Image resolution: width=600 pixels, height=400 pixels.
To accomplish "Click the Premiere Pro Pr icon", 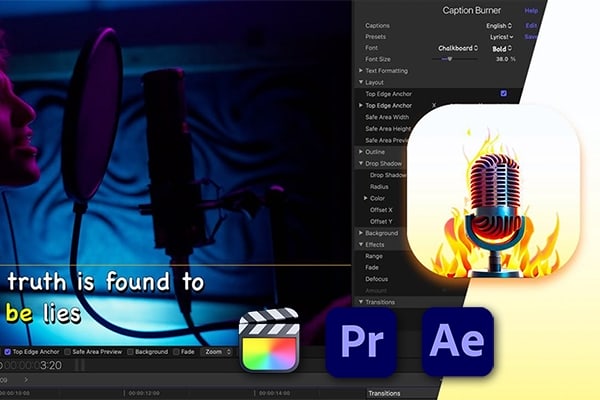I will [x=361, y=341].
